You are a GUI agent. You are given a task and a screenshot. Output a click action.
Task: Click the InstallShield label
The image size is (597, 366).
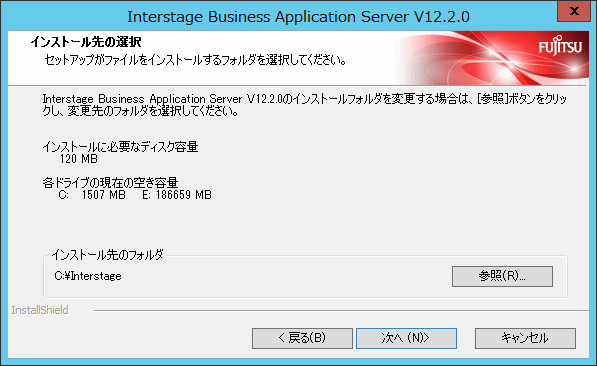pos(40,310)
